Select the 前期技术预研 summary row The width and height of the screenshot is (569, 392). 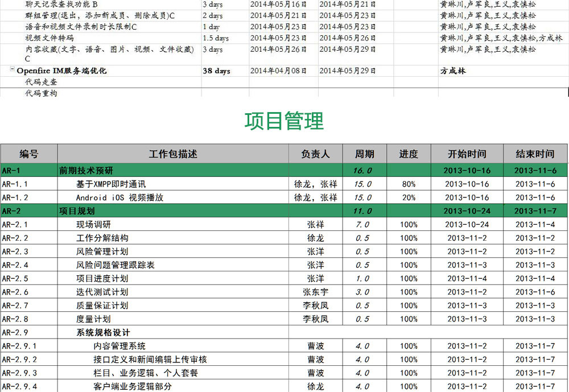pyautogui.click(x=86, y=170)
